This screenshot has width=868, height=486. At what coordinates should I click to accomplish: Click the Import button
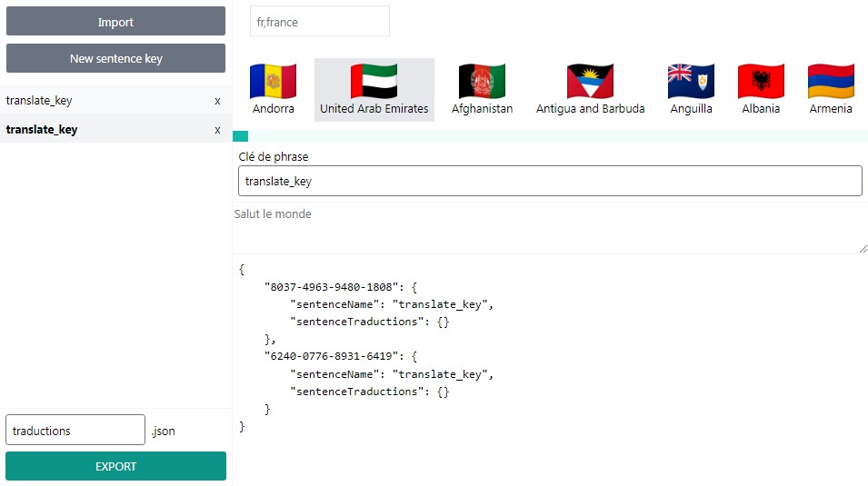coord(115,21)
